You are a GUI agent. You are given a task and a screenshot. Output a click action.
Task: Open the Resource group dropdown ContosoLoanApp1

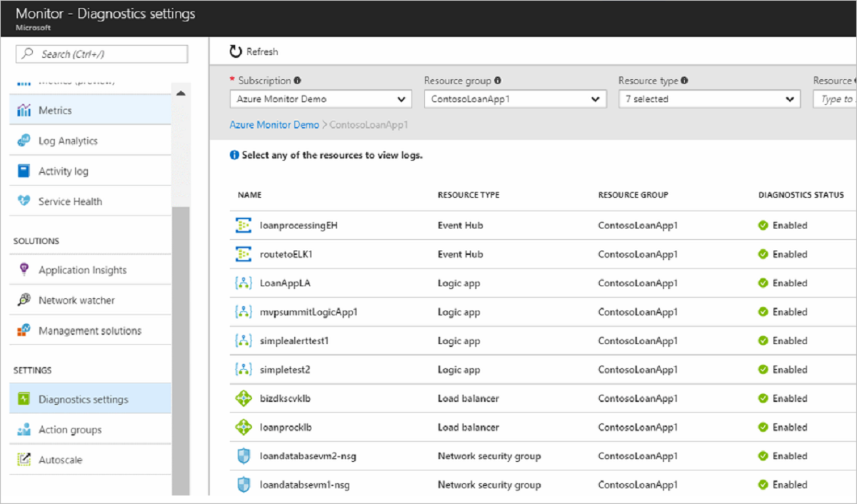[x=515, y=99]
